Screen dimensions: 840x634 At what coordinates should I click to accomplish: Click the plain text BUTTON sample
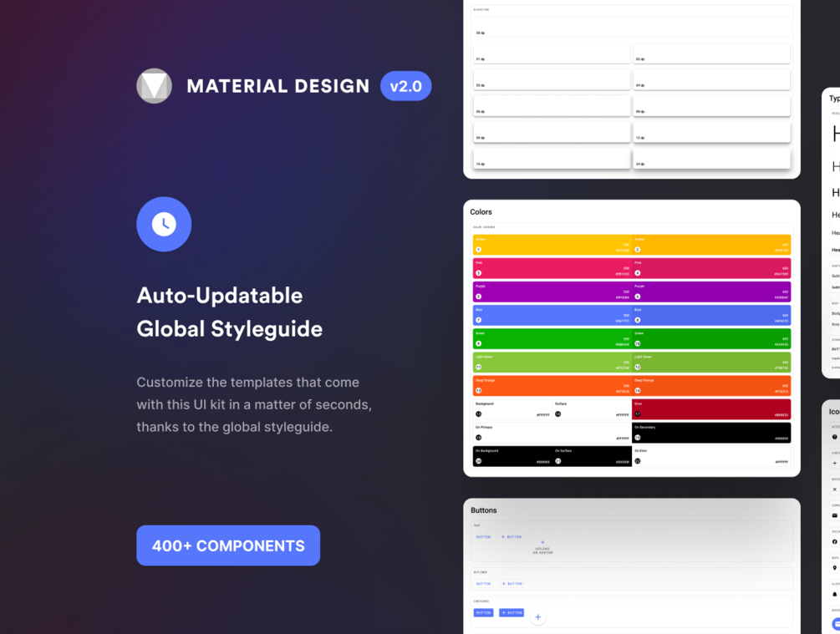click(x=483, y=537)
